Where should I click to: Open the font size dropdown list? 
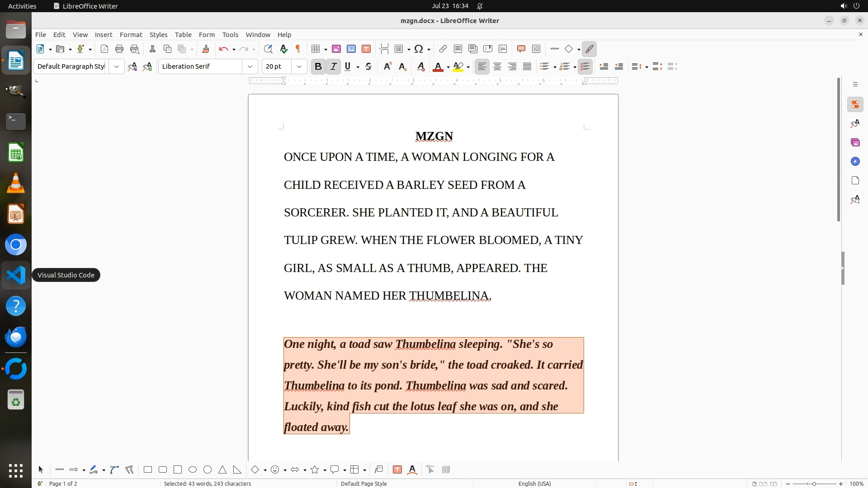tap(299, 66)
